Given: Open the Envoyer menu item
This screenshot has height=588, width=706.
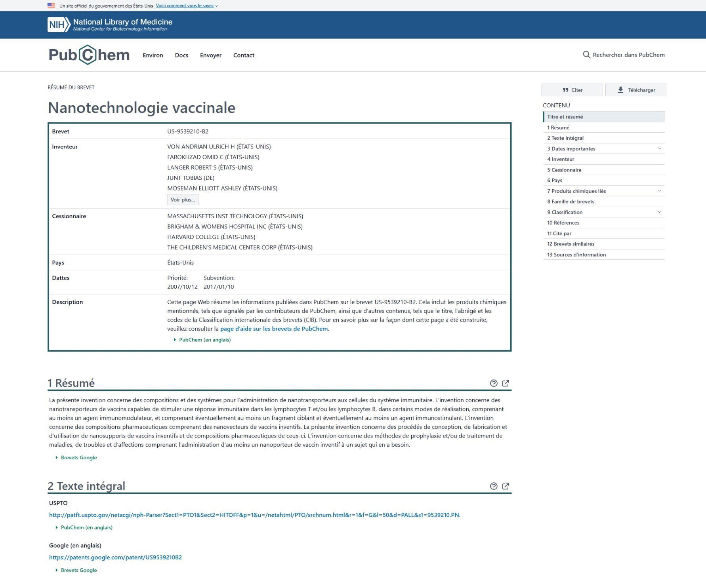Looking at the screenshot, I should (211, 55).
